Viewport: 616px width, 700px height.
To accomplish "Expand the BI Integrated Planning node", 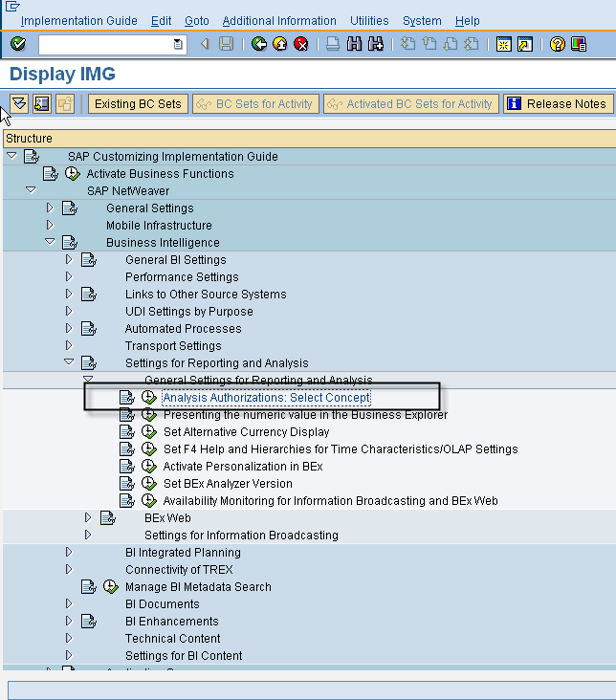I will click(69, 552).
